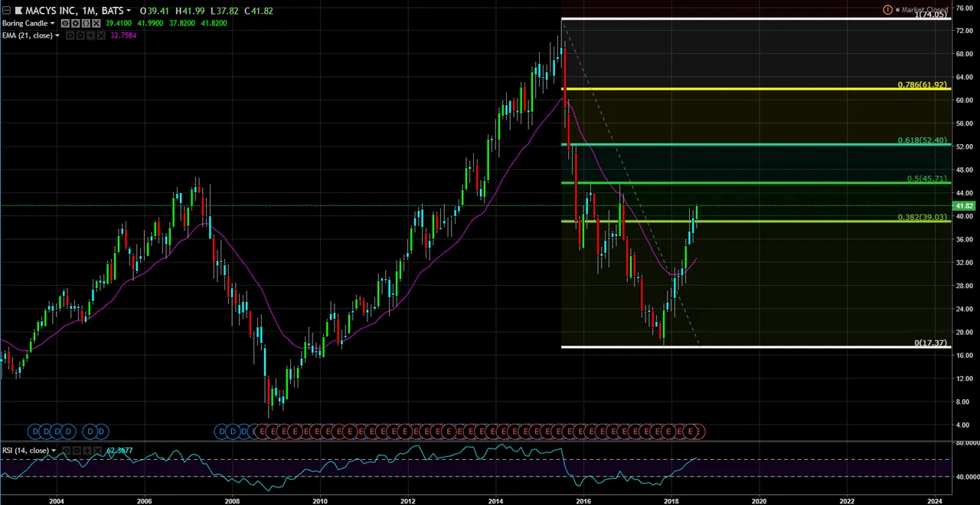Click the first dividend D marker
The height and width of the screenshot is (505, 980).
(34, 432)
